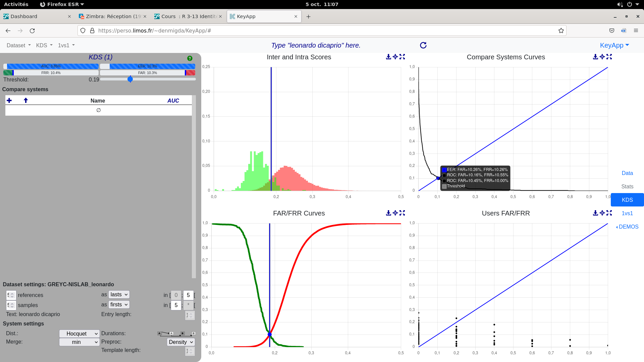Upload a system with the up-arrow icon

tap(25, 100)
